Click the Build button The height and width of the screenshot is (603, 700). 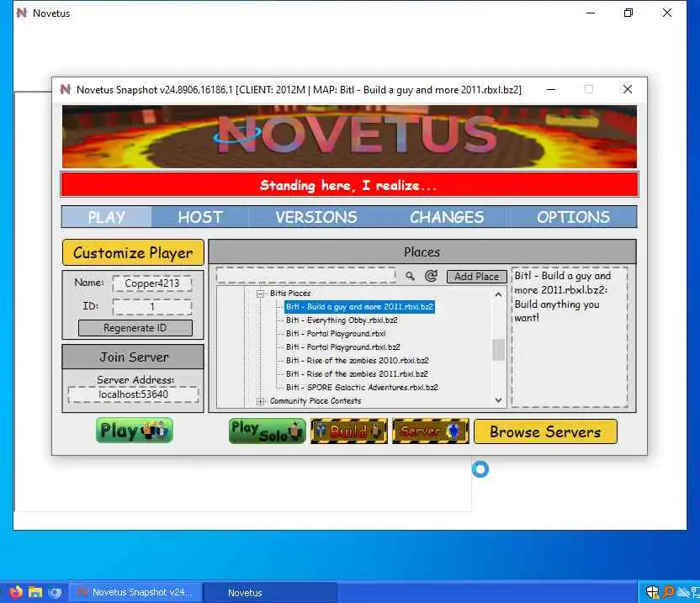349,431
